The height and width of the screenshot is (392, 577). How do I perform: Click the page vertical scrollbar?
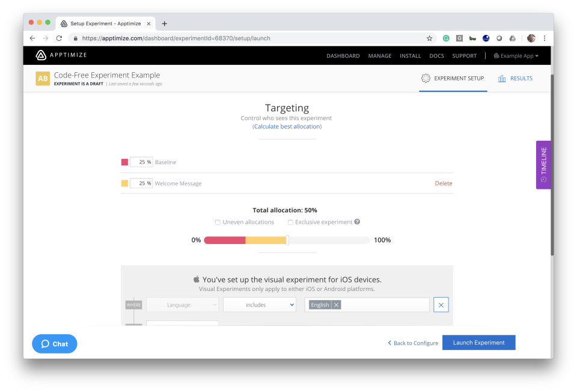552,165
